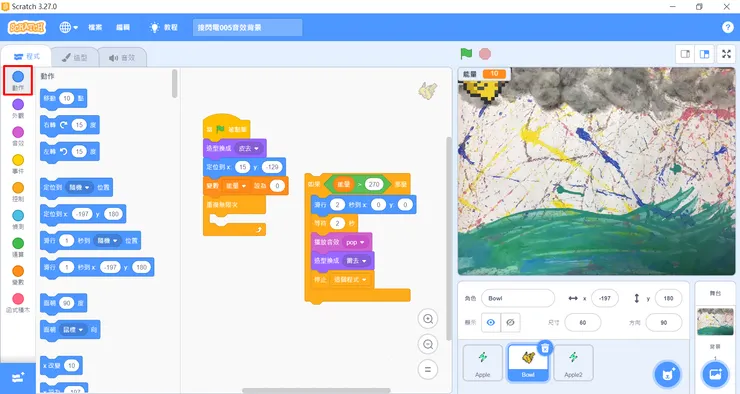The height and width of the screenshot is (394, 740).
Task: Open the 檔案 (File) menu
Action: coord(95,27)
